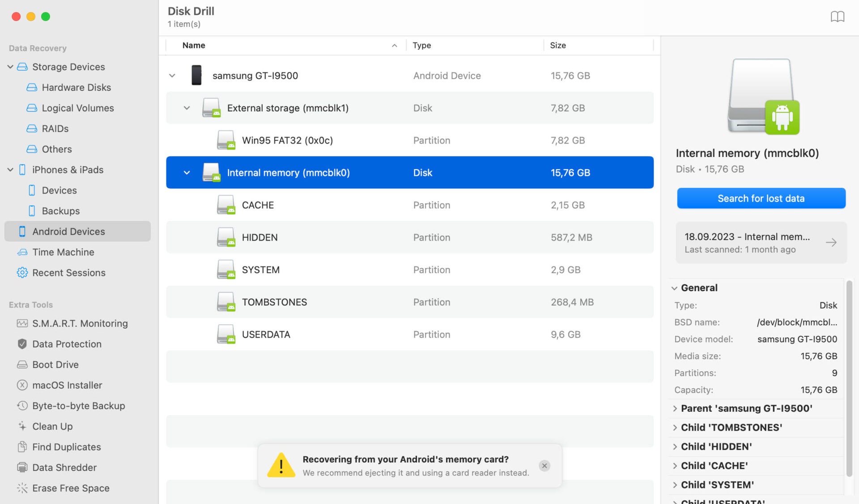The image size is (859, 504).
Task: Click the 'Search for lost data' button
Action: 761,198
